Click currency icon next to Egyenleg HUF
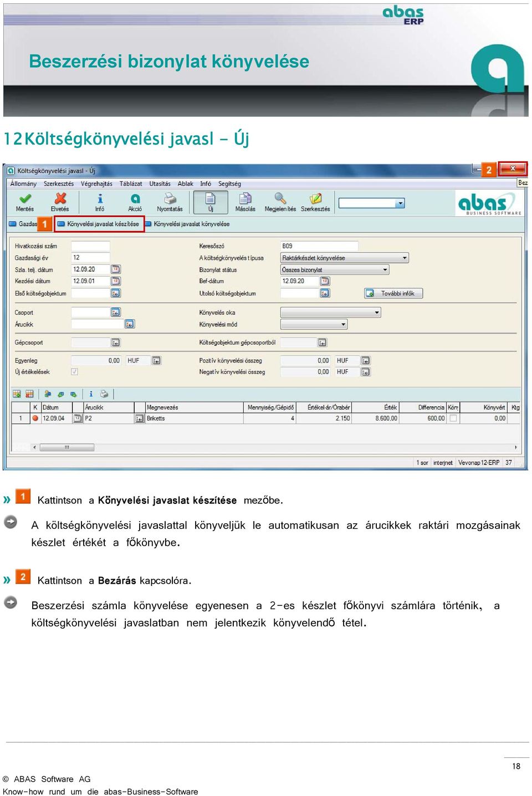Viewport: 532px width, 796px height. pyautogui.click(x=157, y=360)
